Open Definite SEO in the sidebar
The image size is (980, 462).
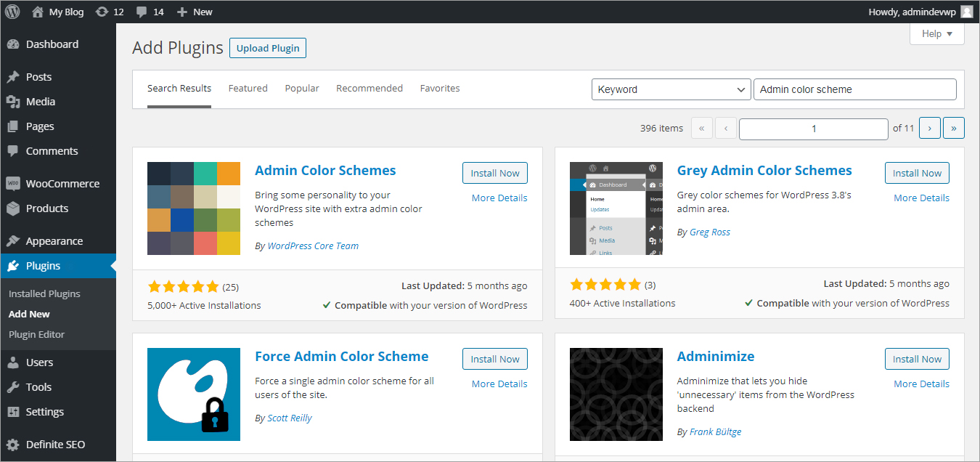coord(55,445)
